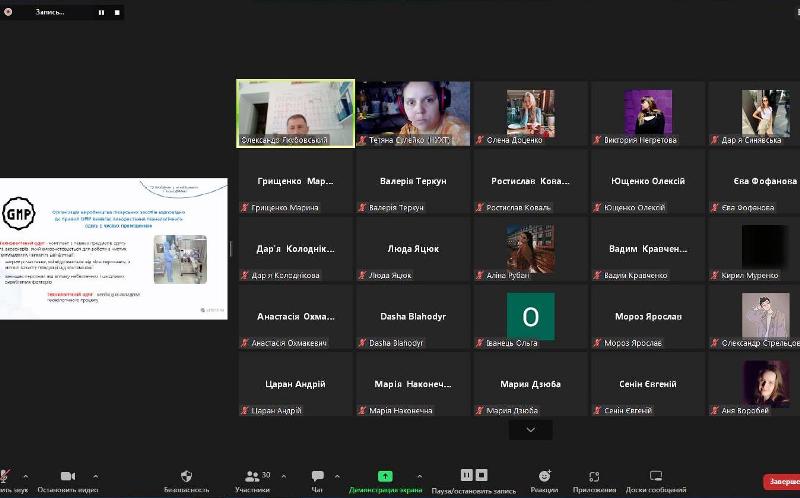800x498 pixels.
Task: Select the GMP presentation slide thumbnail
Action: click(114, 248)
